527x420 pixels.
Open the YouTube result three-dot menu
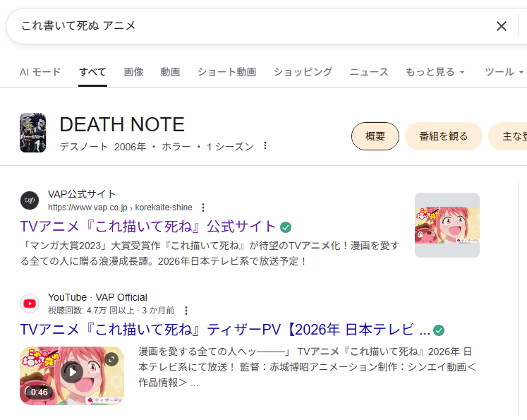coord(186,311)
